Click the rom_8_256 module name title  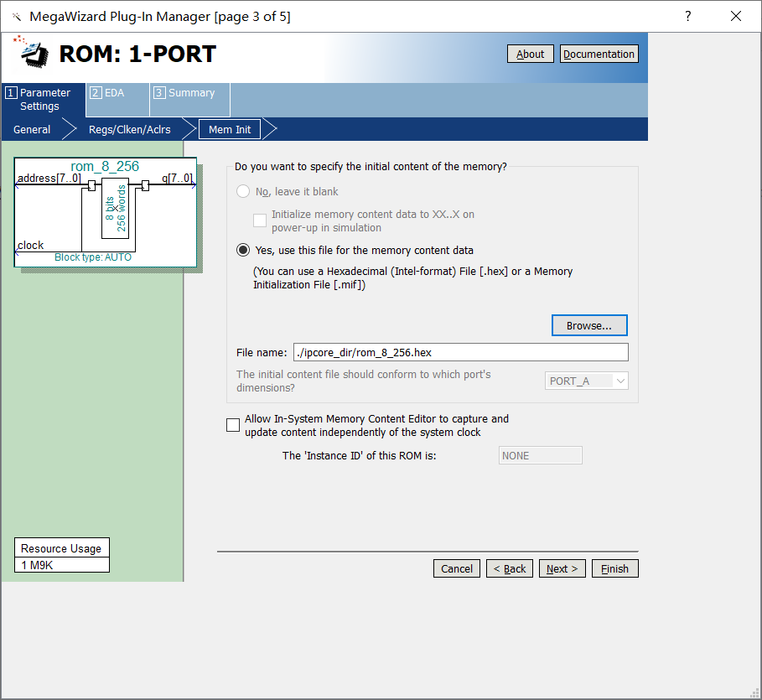point(105,166)
